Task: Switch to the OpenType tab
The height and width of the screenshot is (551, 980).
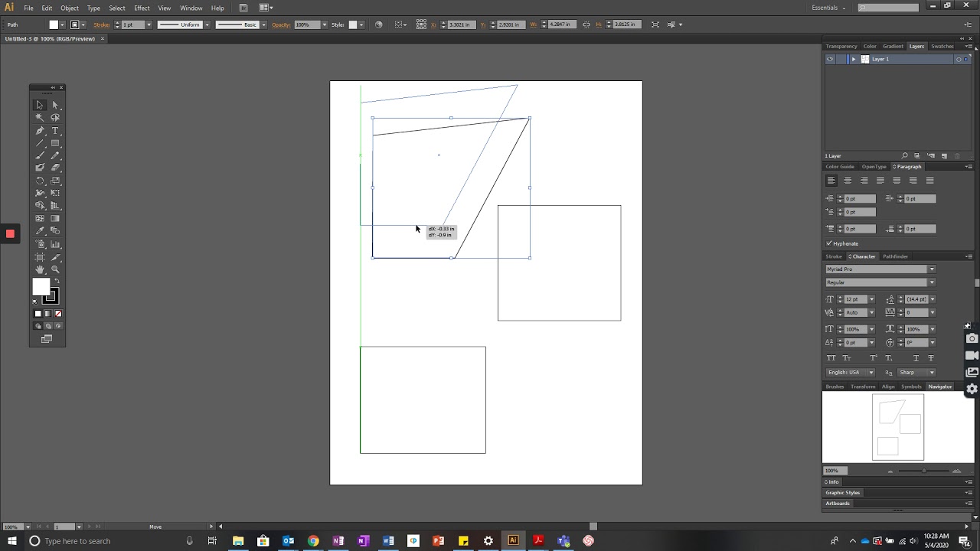Action: pyautogui.click(x=874, y=166)
